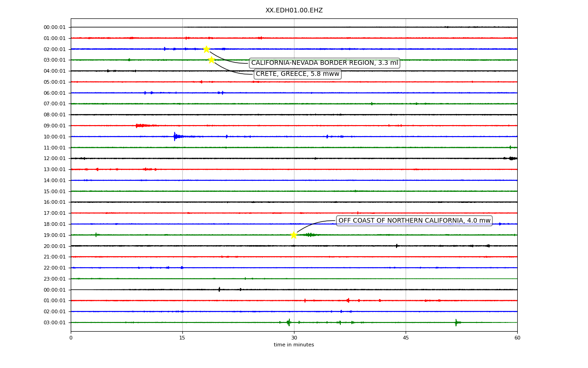
Task: Click the 60 tick on the x-axis
Action: pyautogui.click(x=517, y=338)
